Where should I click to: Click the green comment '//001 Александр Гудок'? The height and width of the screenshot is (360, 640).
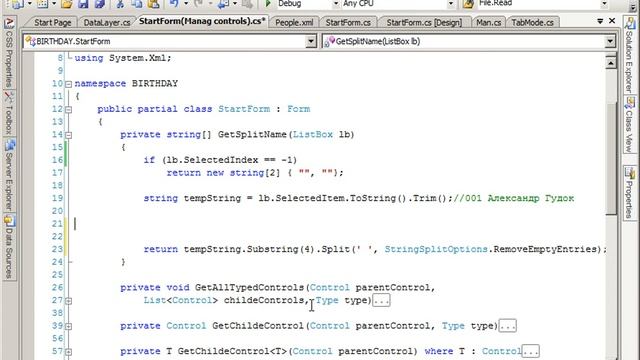tap(514, 198)
